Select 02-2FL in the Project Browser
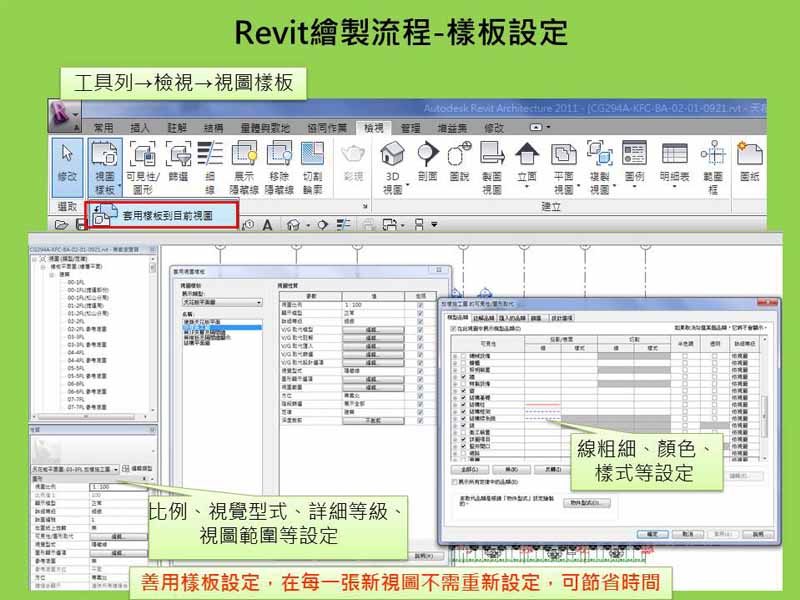 coord(76,321)
